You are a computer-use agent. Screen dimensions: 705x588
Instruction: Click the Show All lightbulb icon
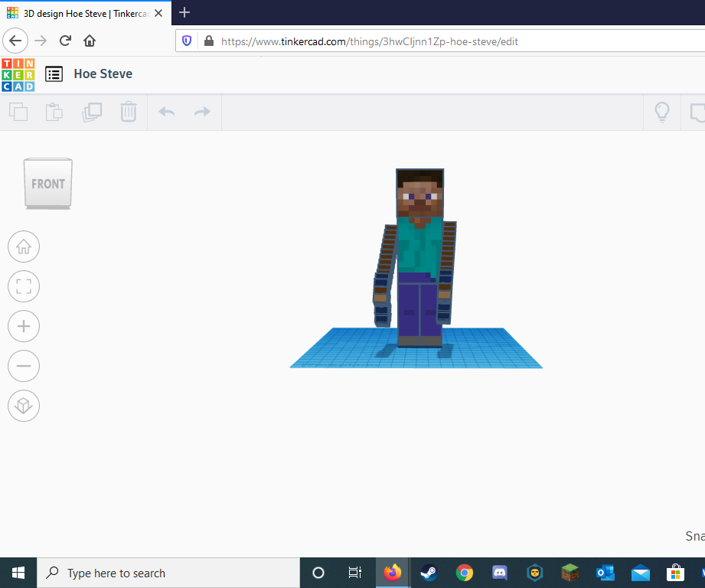(661, 112)
